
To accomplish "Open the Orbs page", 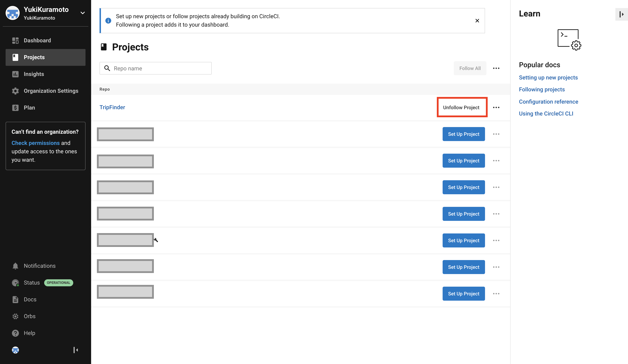I will tap(45, 316).
